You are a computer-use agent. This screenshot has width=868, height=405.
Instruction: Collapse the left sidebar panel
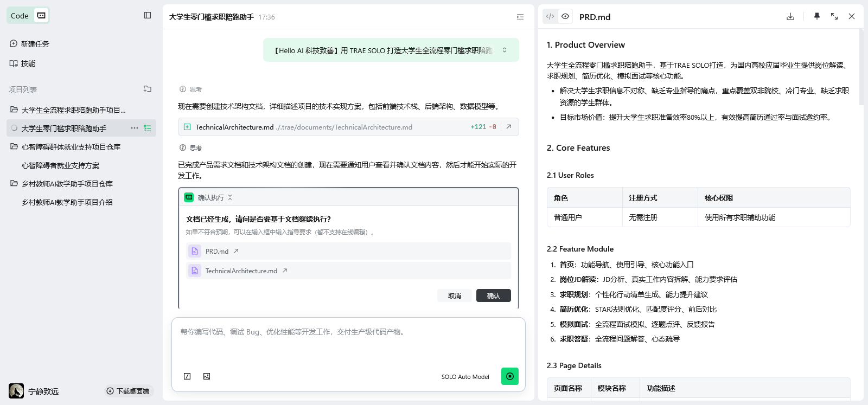pos(148,15)
